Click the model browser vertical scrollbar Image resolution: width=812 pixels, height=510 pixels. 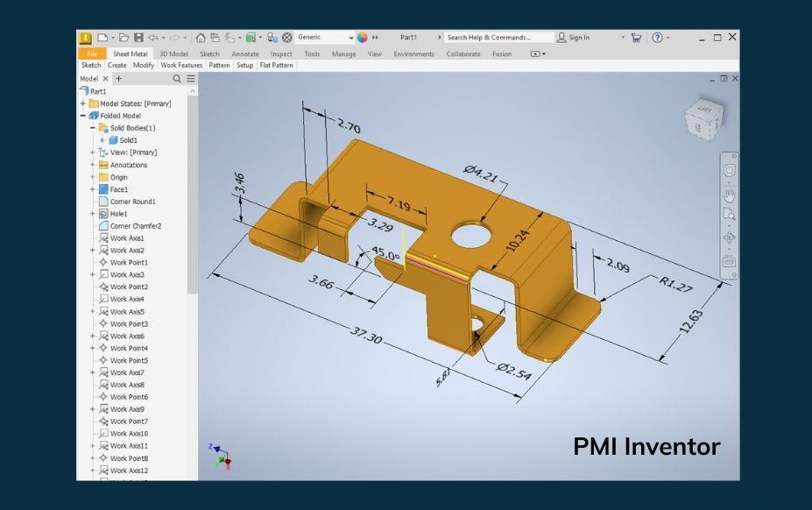pyautogui.click(x=192, y=195)
